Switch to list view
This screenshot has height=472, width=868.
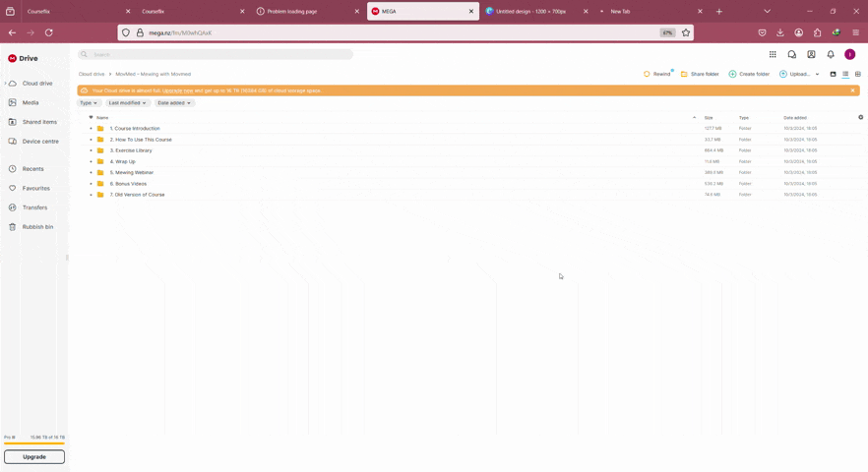coord(845,74)
